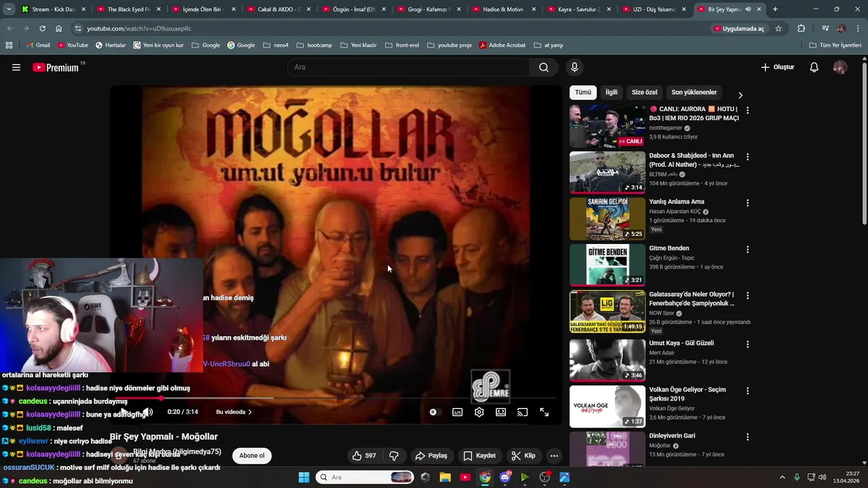This screenshot has height=488, width=868.
Task: Select the Tümü filter chip
Action: [x=583, y=92]
